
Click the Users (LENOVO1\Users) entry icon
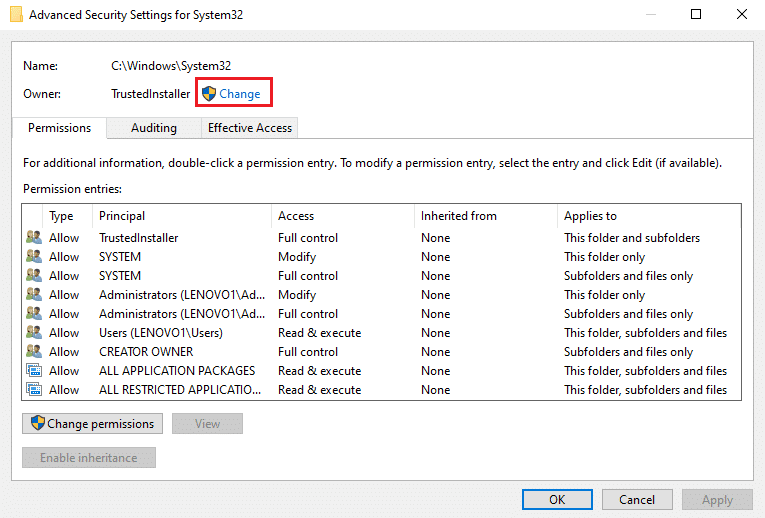click(x=34, y=333)
